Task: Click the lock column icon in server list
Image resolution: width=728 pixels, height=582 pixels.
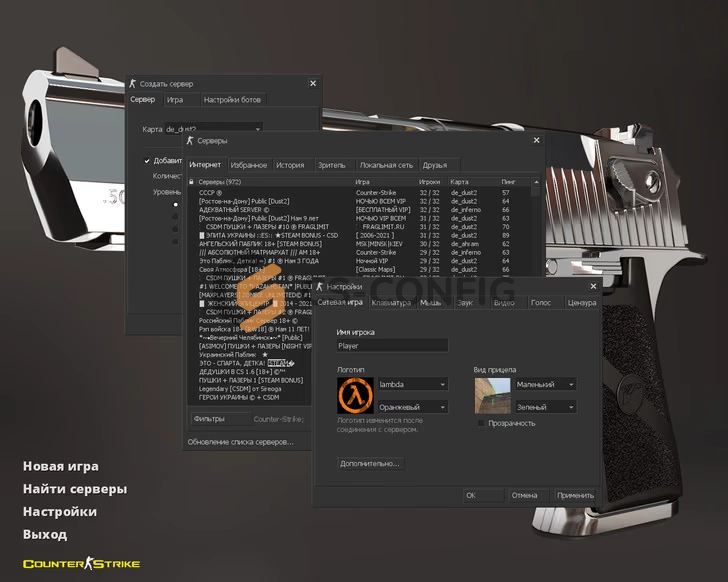Action: point(191,181)
